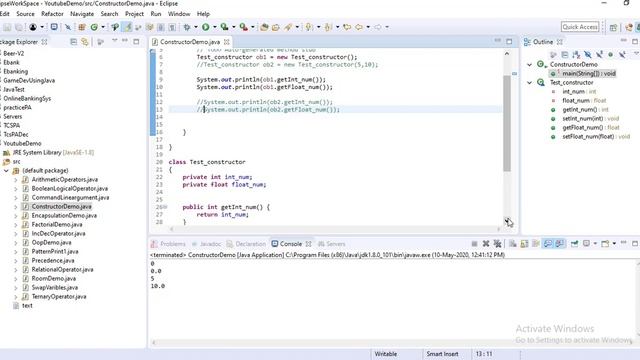Image resolution: width=640 pixels, height=360 pixels.
Task: Select the YoutubeDemo project
Action: click(22, 143)
